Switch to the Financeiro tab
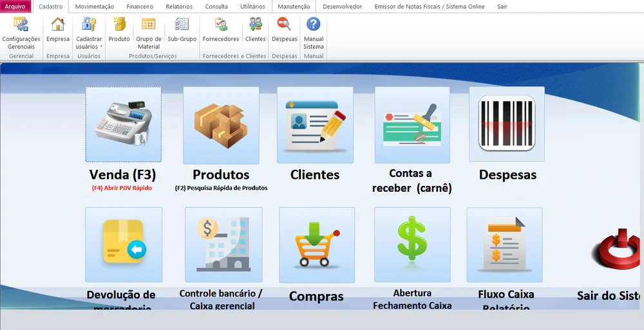644x330 pixels. pyautogui.click(x=140, y=6)
